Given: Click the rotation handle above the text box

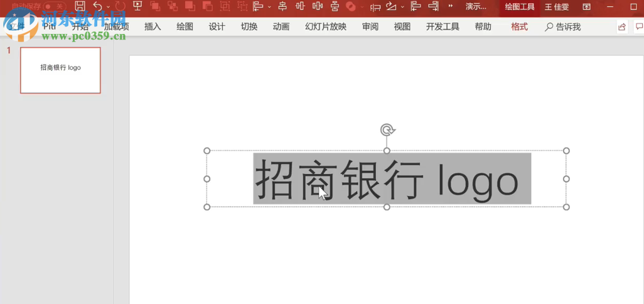Looking at the screenshot, I should 387,130.
